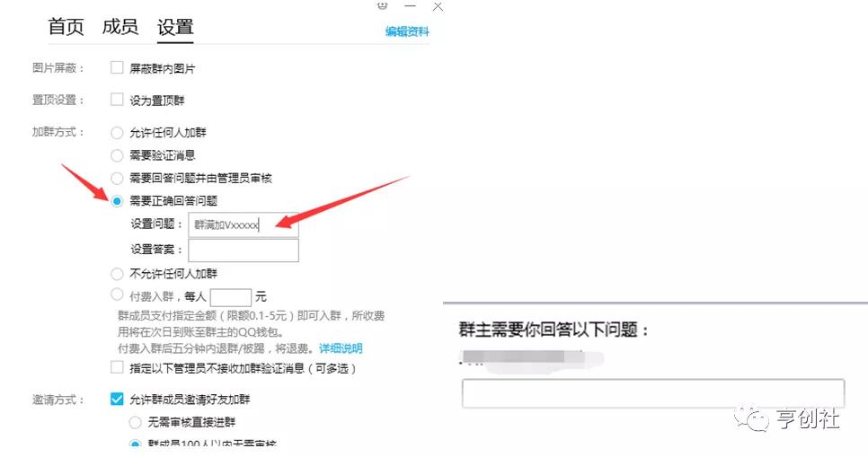This screenshot has width=868, height=457.
Task: Select 付费入群 radio option
Action: 117,294
